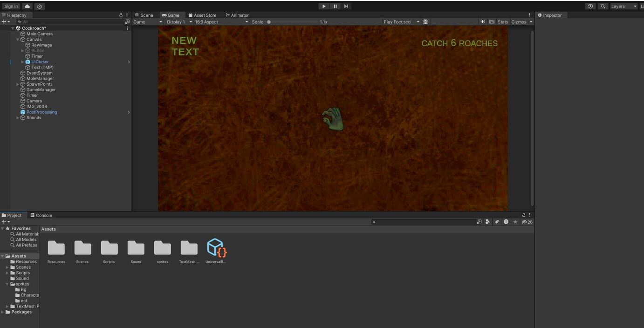
Task: Open Hierarchy panel options menu
Action: [x=127, y=15]
